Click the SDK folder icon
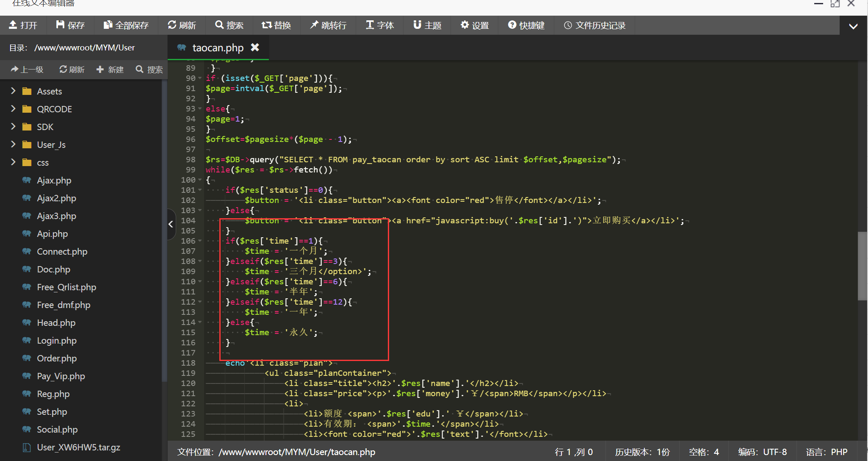 27,127
